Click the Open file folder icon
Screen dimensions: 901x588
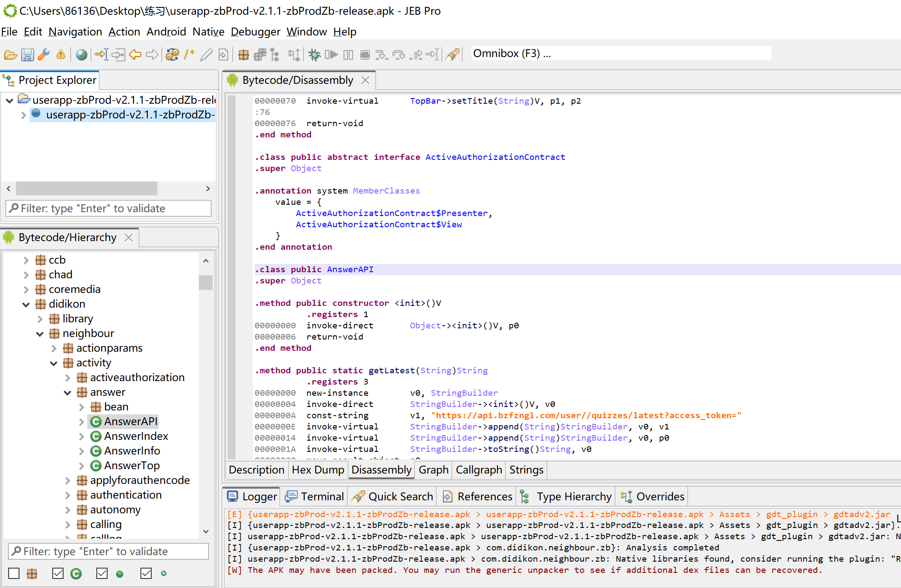pos(10,54)
